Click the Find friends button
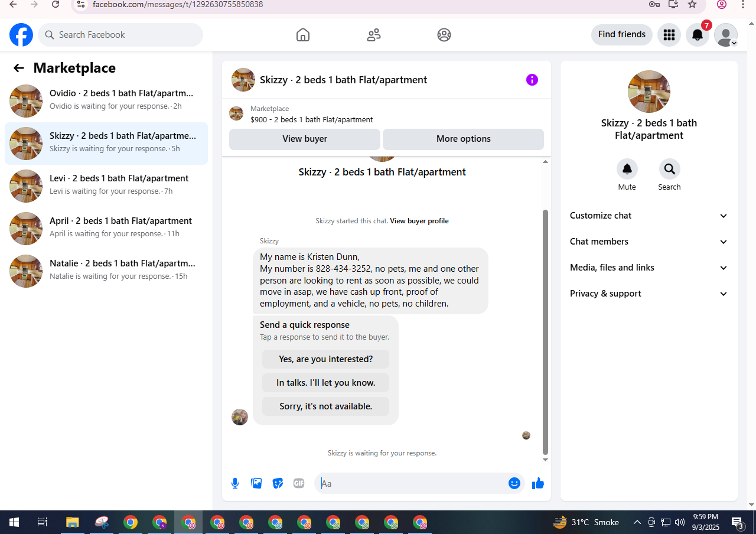756x534 pixels. pos(622,34)
